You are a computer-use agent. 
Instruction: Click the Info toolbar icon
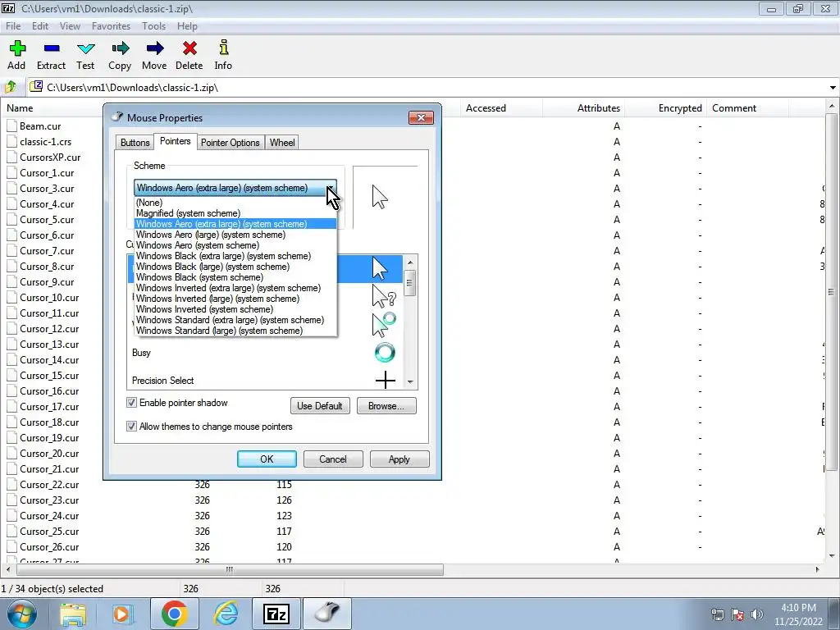[223, 48]
